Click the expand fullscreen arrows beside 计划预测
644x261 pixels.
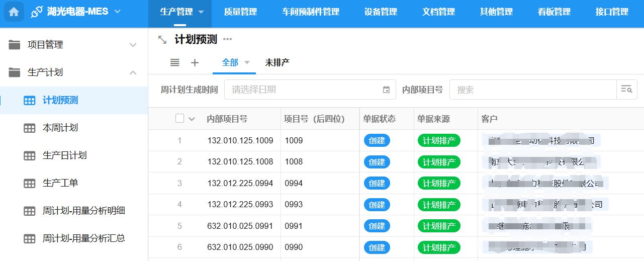pyautogui.click(x=162, y=40)
